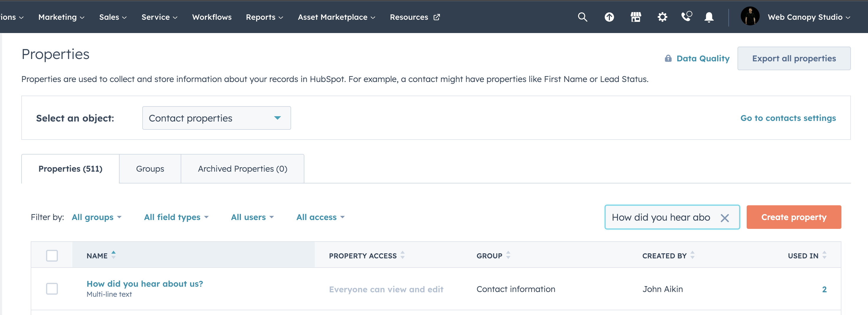Image resolution: width=868 pixels, height=315 pixels.
Task: Click the upgrade arrow icon
Action: point(609,17)
